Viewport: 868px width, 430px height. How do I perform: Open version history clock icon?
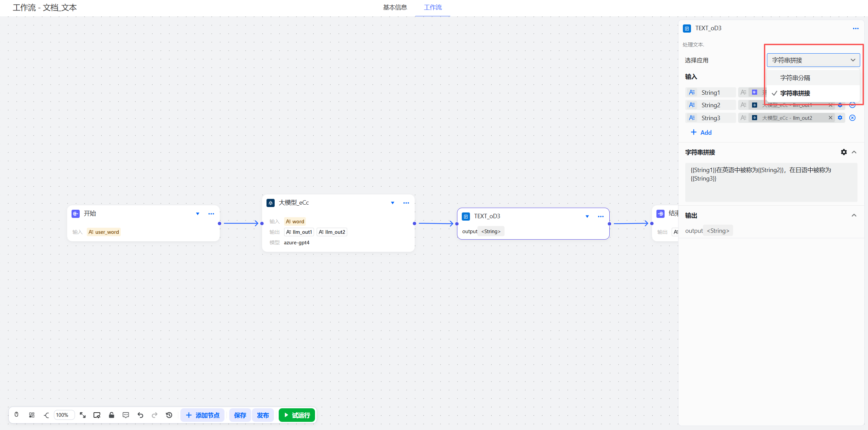(169, 415)
